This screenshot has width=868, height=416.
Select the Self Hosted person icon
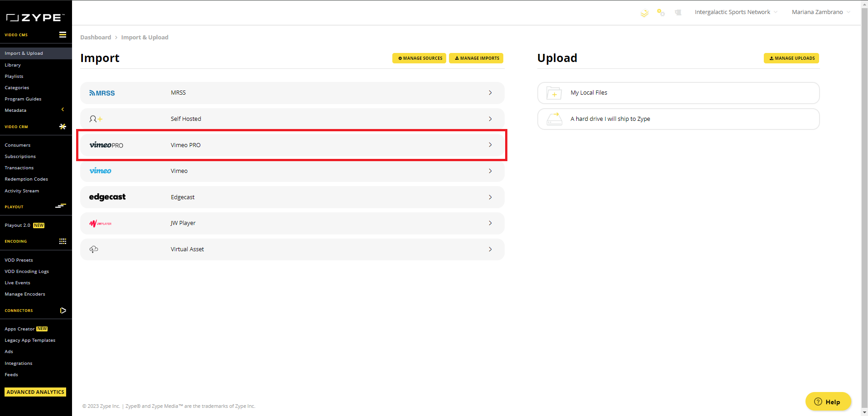[96, 118]
